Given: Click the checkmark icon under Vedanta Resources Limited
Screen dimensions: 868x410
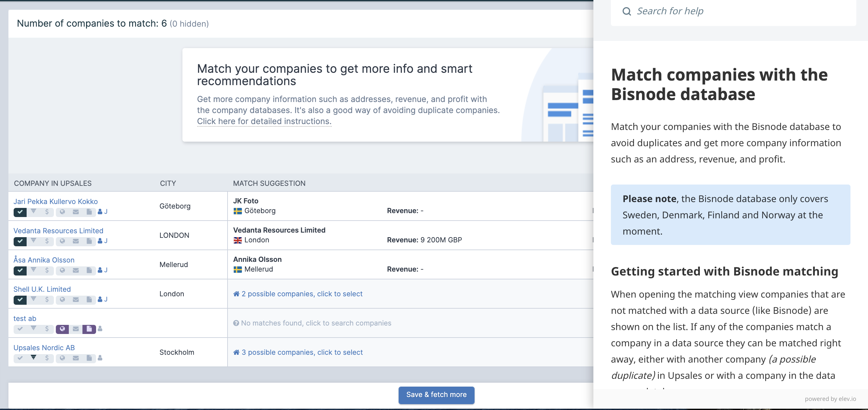Looking at the screenshot, I should click(20, 241).
